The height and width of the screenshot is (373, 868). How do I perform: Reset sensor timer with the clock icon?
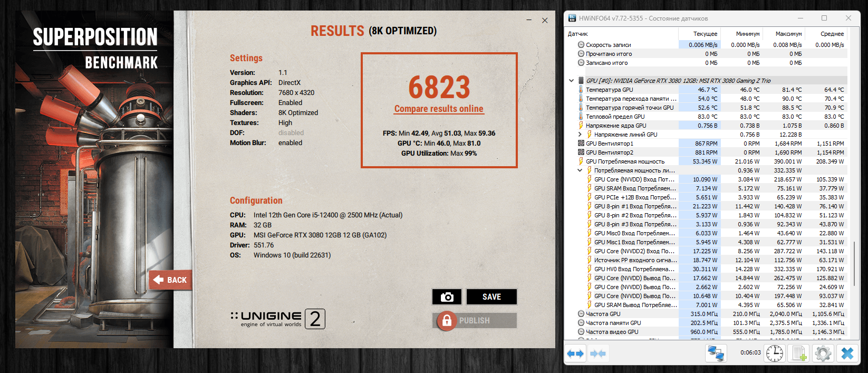pyautogui.click(x=775, y=353)
